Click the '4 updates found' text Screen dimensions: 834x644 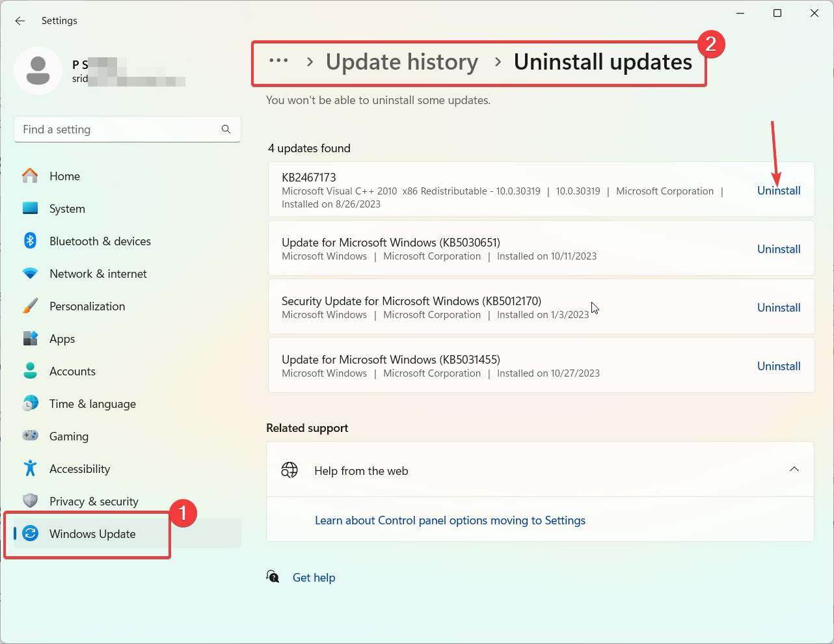click(x=309, y=148)
